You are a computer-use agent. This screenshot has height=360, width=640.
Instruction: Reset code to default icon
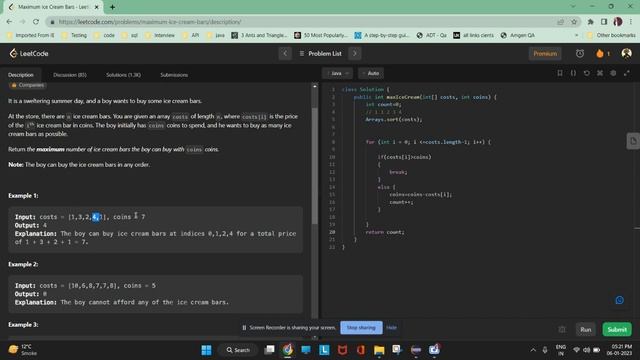[x=587, y=73]
